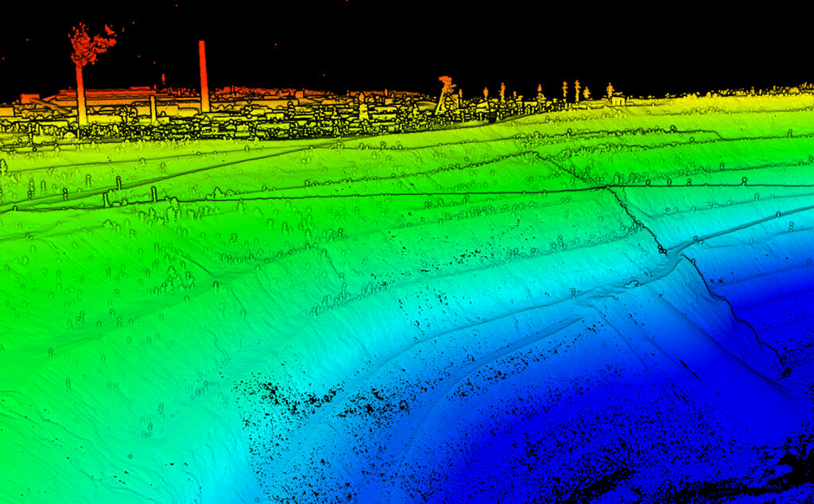Click the long horizontal black line across the mid terrace
Viewport: 814px width, 504px height.
click(x=397, y=193)
